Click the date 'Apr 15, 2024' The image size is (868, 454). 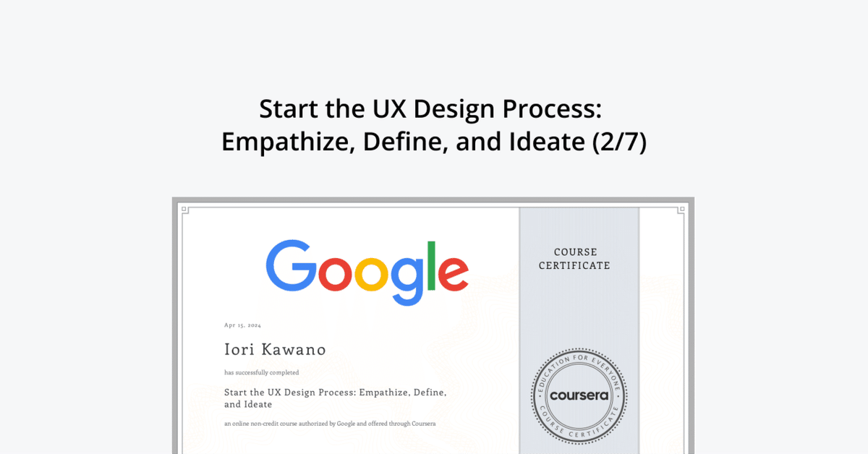coord(243,325)
